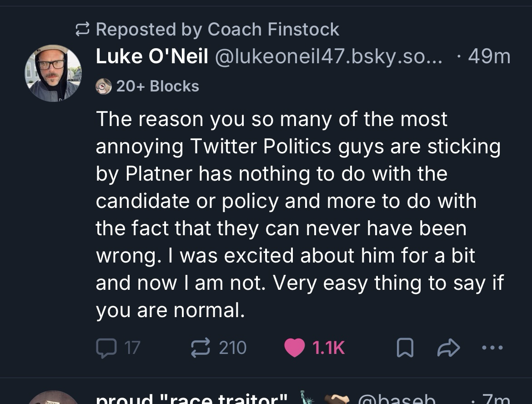Screen dimensions: 532x404
Task: Click the Luke O'Neil display name
Action: [x=152, y=57]
